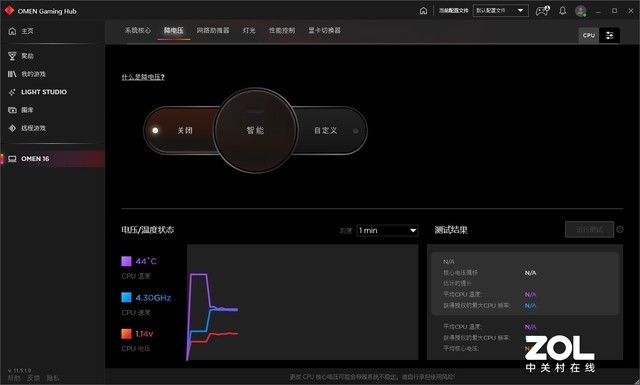Viewport: 640px width, 385px height.
Task: Click the blue CPU 速度 legend swatch
Action: (x=126, y=297)
